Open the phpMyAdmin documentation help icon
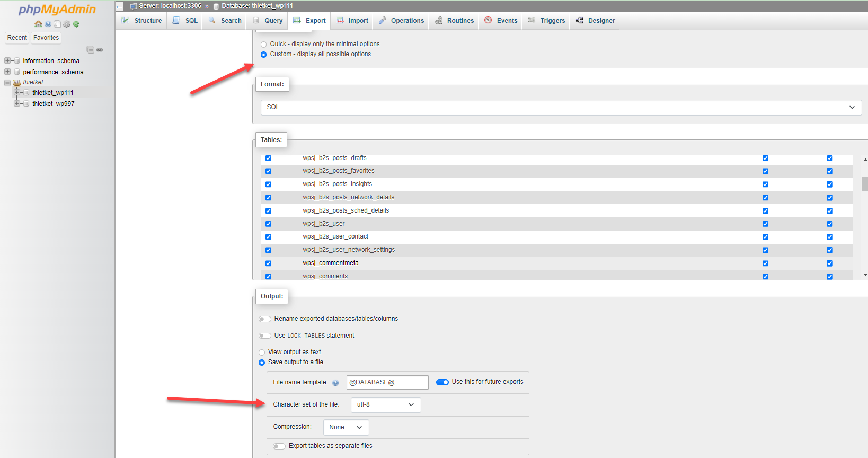The image size is (868, 458). click(48, 24)
